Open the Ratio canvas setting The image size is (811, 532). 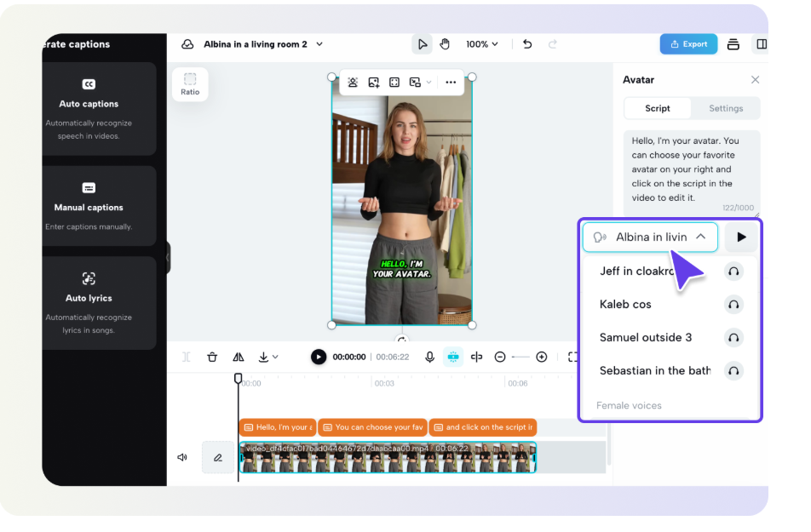[x=190, y=83]
